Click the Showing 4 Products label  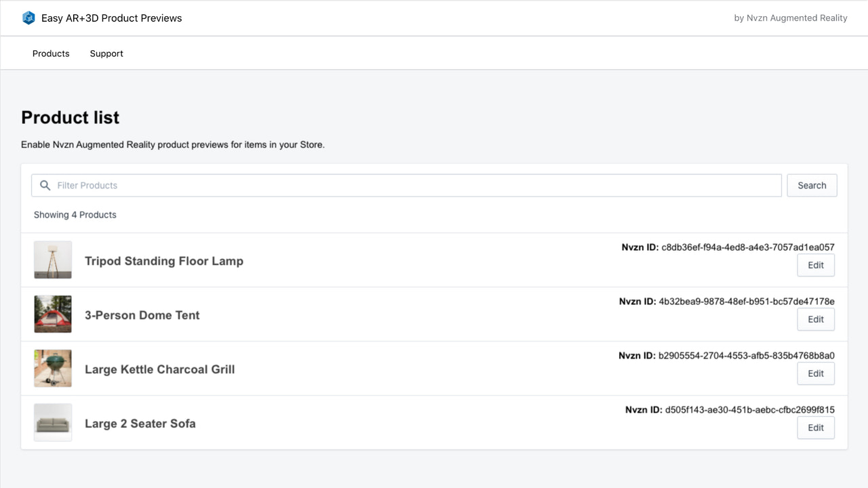(75, 214)
